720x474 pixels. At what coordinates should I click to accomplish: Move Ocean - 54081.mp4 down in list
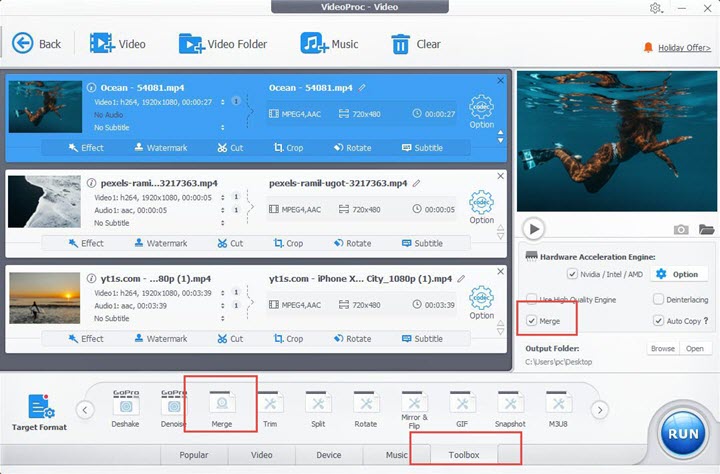pos(501,141)
